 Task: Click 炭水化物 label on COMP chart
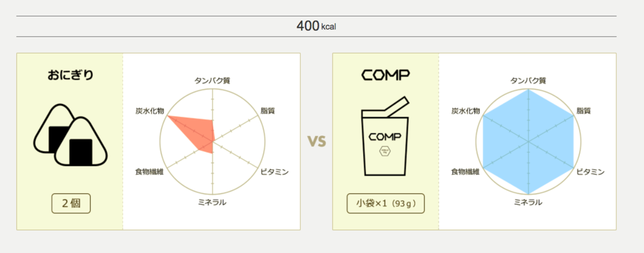point(465,111)
